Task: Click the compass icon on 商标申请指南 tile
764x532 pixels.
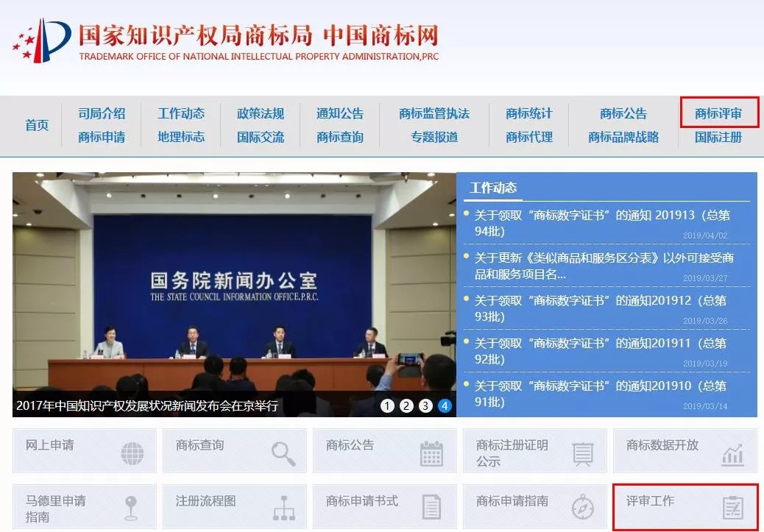Action: click(x=583, y=507)
